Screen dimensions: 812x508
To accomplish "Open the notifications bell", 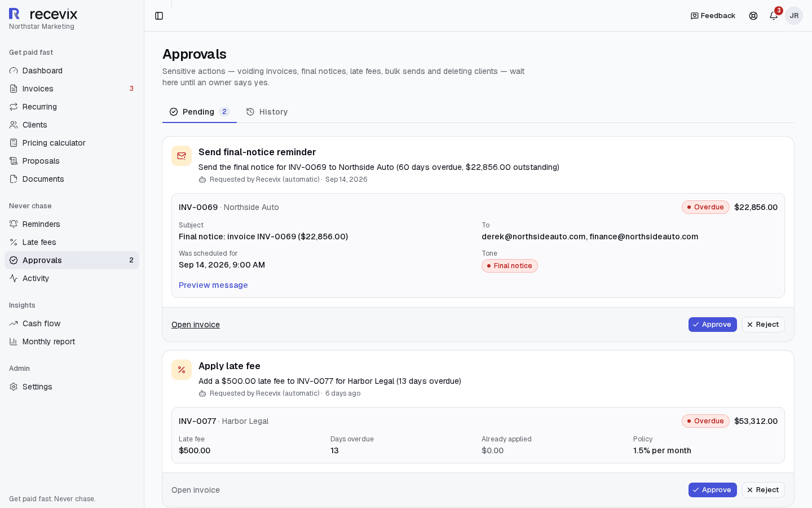I will tap(774, 16).
